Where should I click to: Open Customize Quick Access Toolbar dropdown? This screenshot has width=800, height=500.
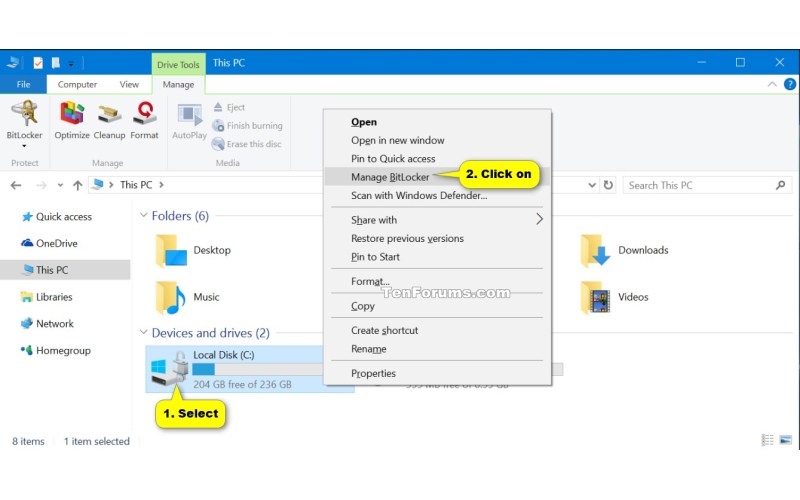point(71,64)
